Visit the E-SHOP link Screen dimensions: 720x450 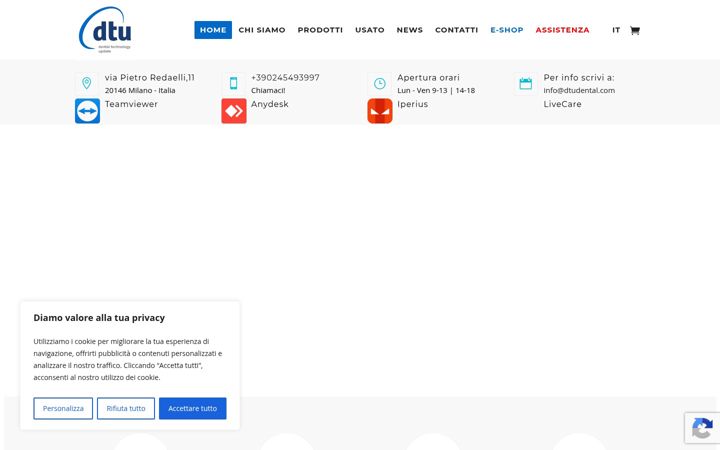[507, 30]
